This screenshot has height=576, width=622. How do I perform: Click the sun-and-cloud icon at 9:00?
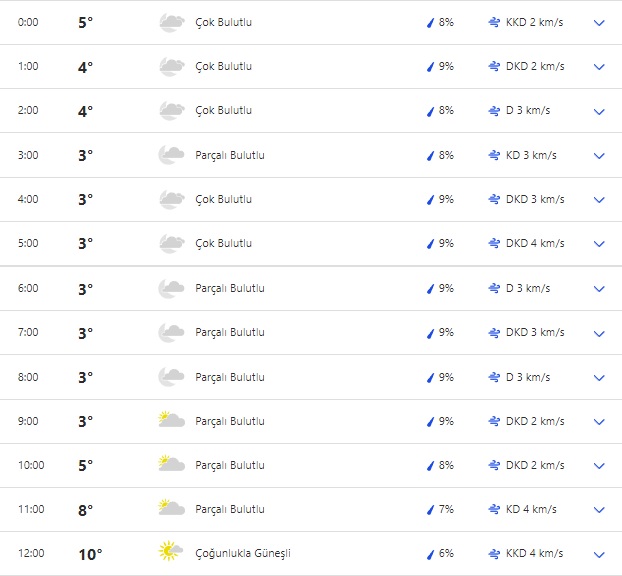(172, 421)
